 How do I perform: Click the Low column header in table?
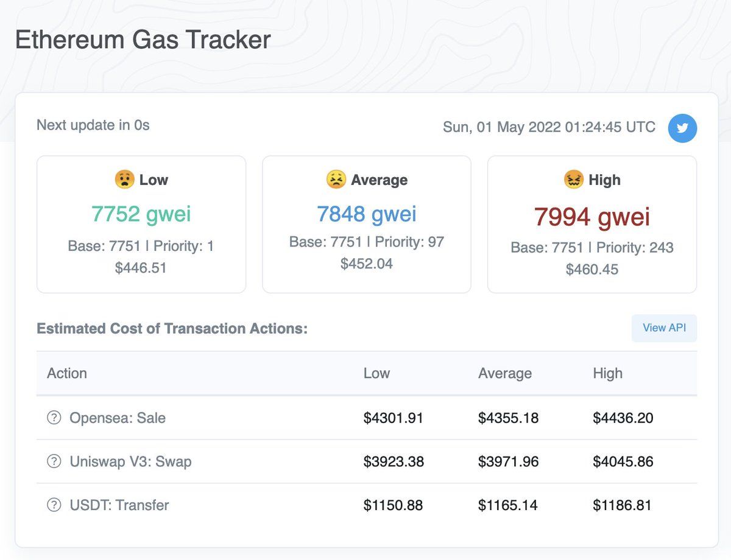coord(376,373)
